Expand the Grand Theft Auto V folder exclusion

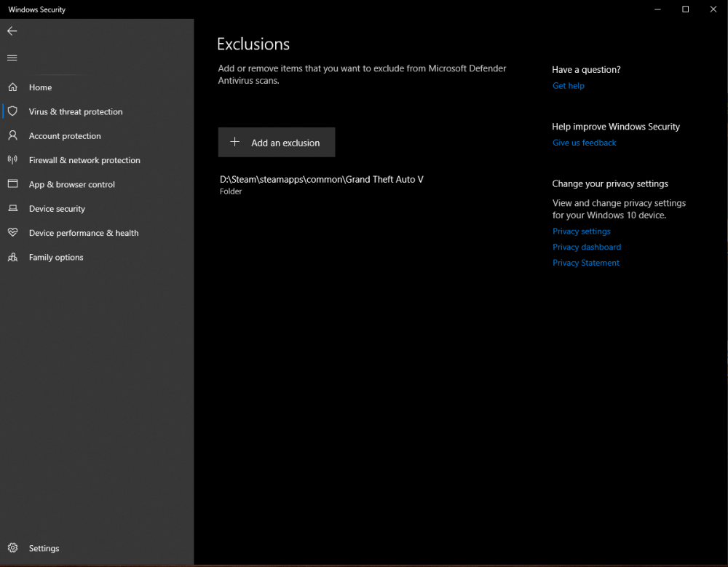pos(321,185)
